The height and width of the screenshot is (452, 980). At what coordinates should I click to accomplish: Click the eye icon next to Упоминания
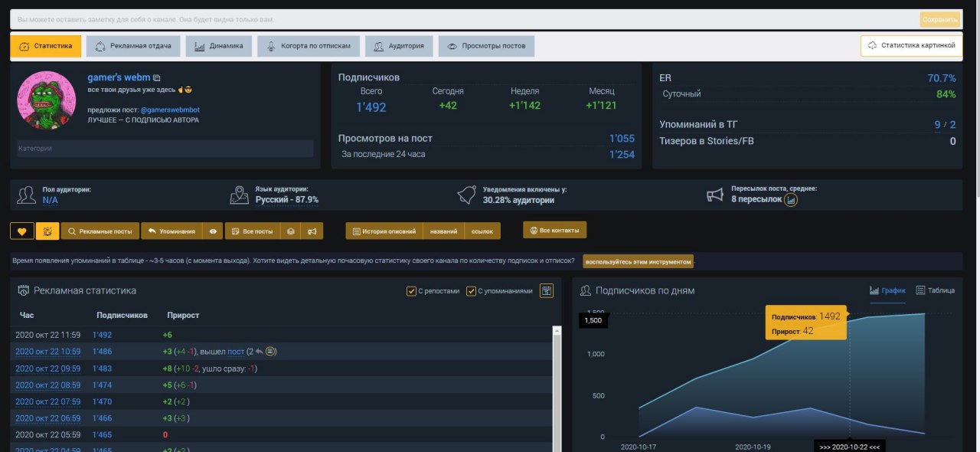(x=214, y=231)
